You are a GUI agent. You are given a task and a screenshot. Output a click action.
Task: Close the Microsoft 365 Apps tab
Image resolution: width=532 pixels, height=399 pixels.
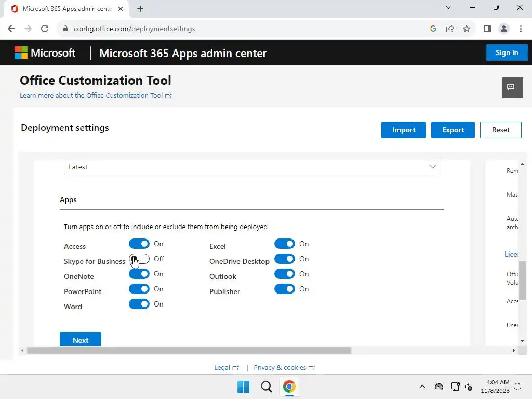coord(121,9)
